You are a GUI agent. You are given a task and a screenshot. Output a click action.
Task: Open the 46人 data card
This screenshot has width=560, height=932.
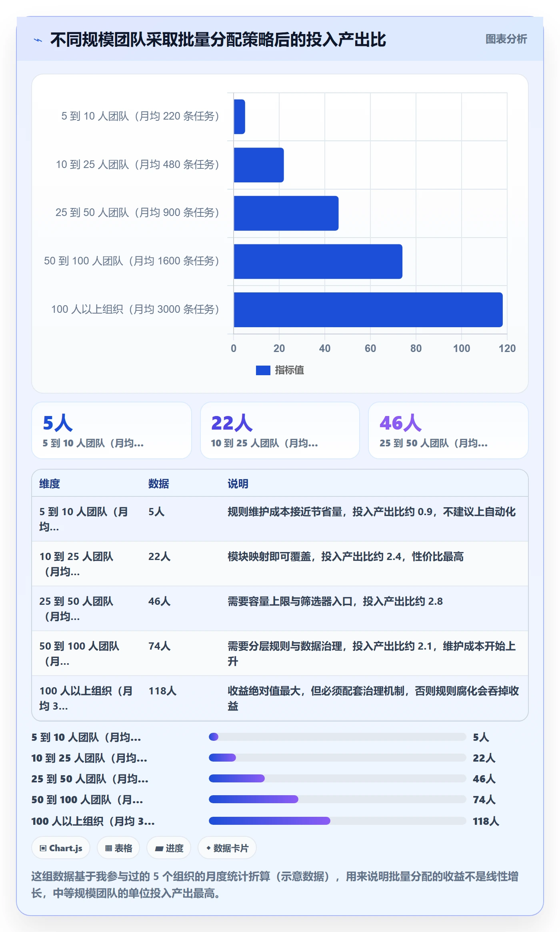[448, 430]
